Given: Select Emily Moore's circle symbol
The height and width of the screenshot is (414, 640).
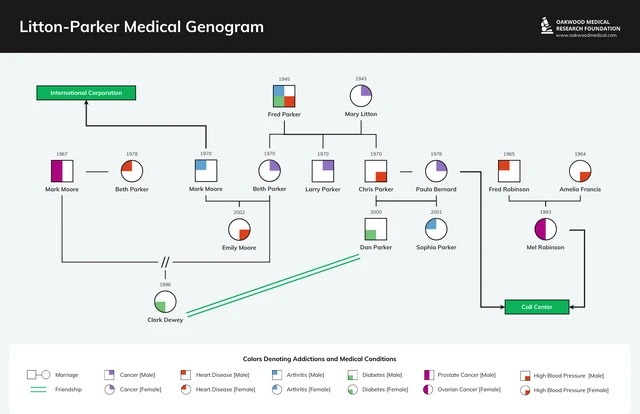Looking at the screenshot, I should point(239,229).
